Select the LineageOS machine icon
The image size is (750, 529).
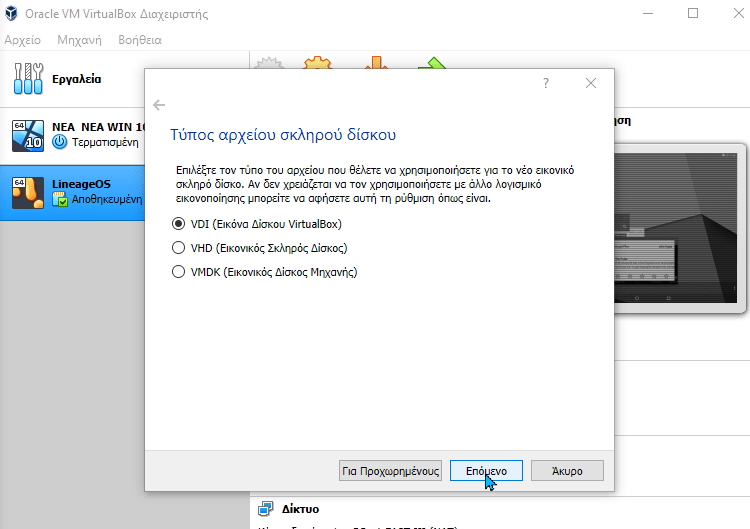[28, 193]
